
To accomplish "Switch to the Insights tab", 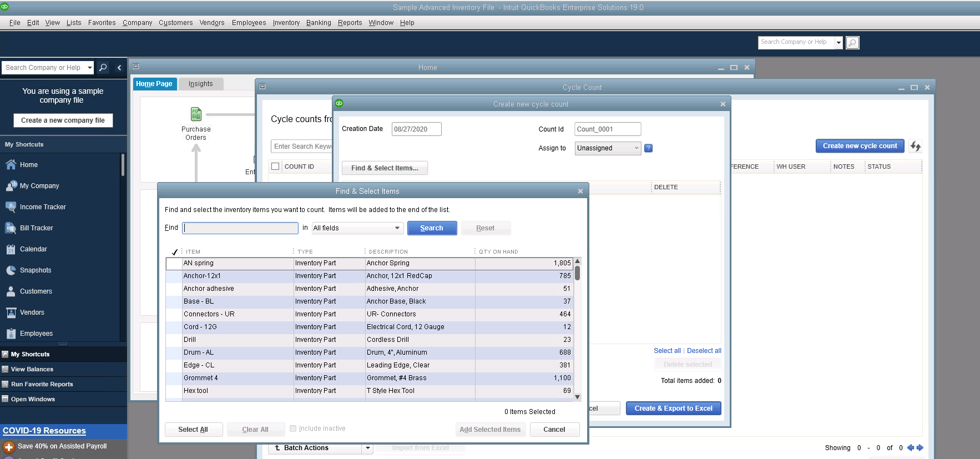I will click(200, 84).
